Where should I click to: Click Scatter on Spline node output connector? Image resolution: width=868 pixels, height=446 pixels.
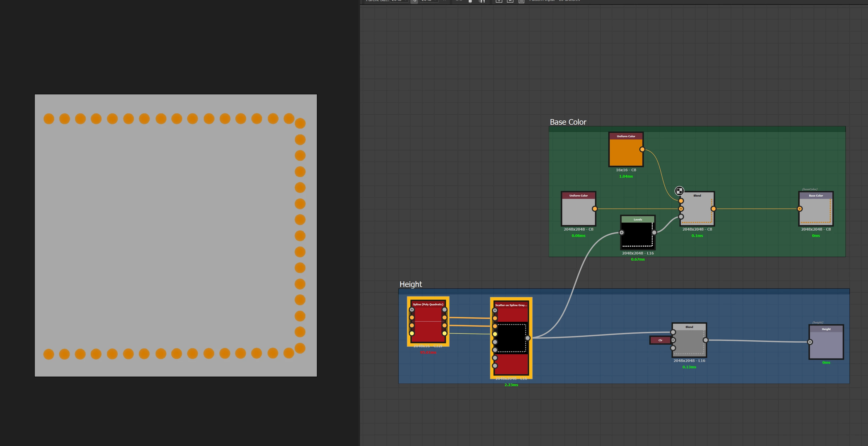point(527,338)
